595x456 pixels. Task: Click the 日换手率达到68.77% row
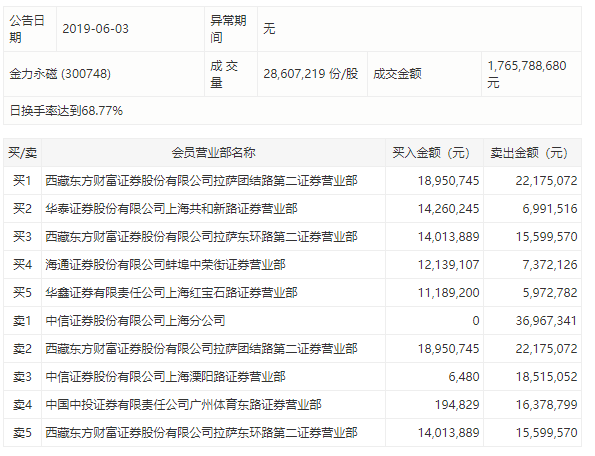click(292, 111)
